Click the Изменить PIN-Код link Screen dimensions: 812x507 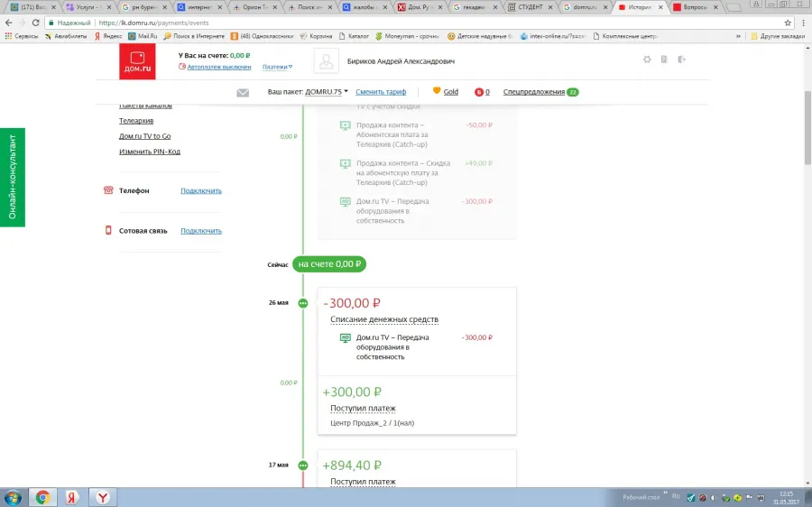coord(150,152)
